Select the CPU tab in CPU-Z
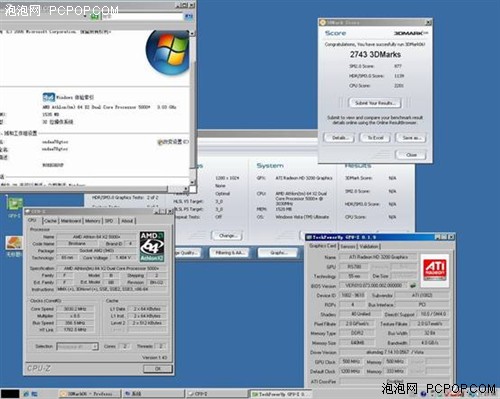The image size is (500, 399). [33, 220]
